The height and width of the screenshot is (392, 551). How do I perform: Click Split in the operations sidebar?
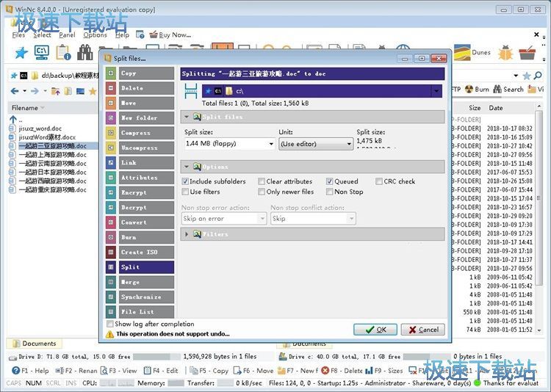[x=146, y=267]
